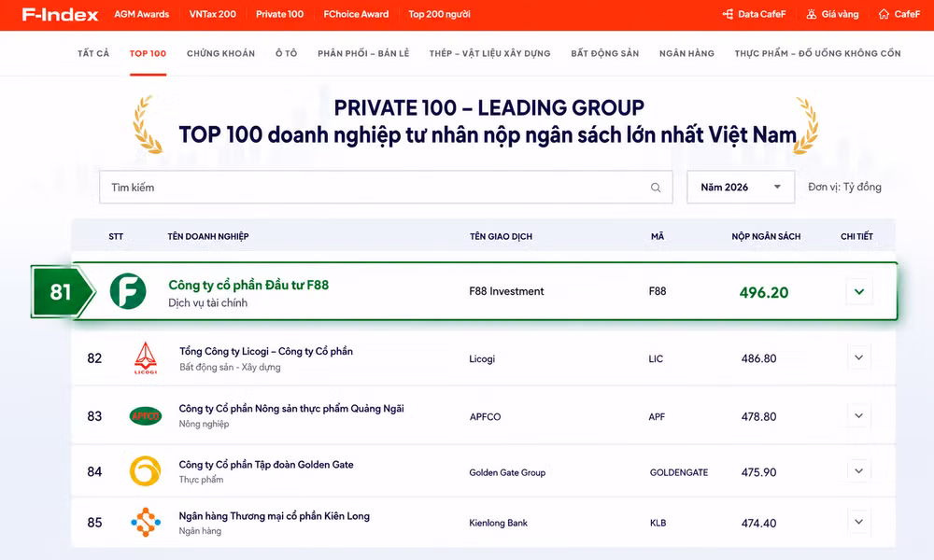Open the F-Index logo home link
The image size is (934, 560).
[60, 14]
